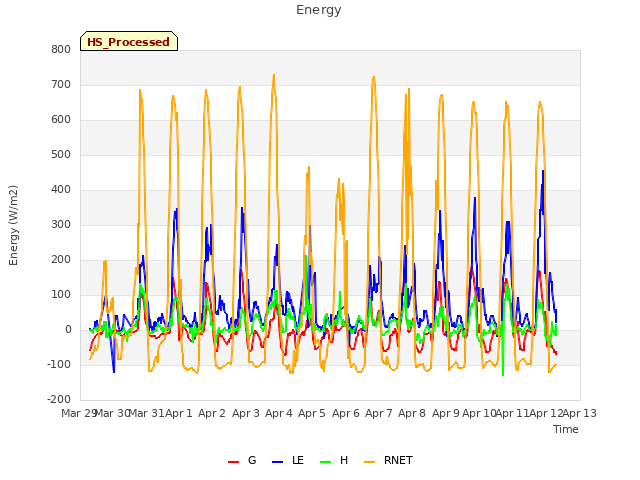Select the LE legend label

pyautogui.click(x=298, y=460)
